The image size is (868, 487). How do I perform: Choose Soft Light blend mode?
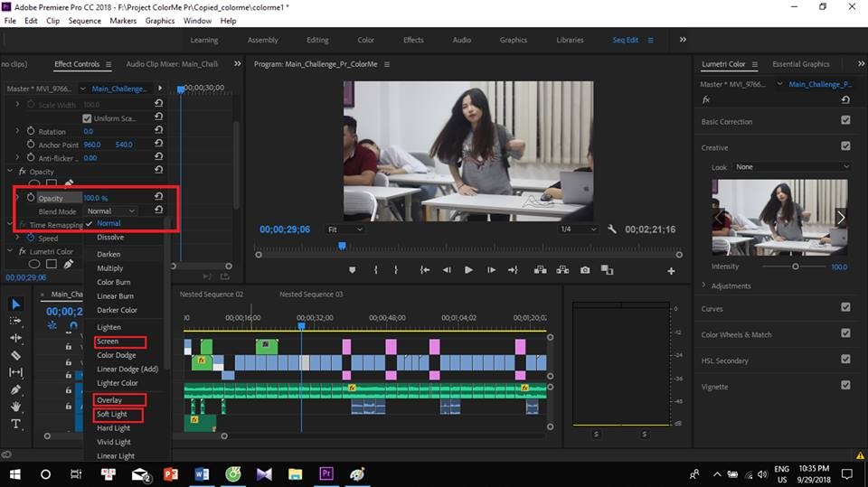[112, 414]
